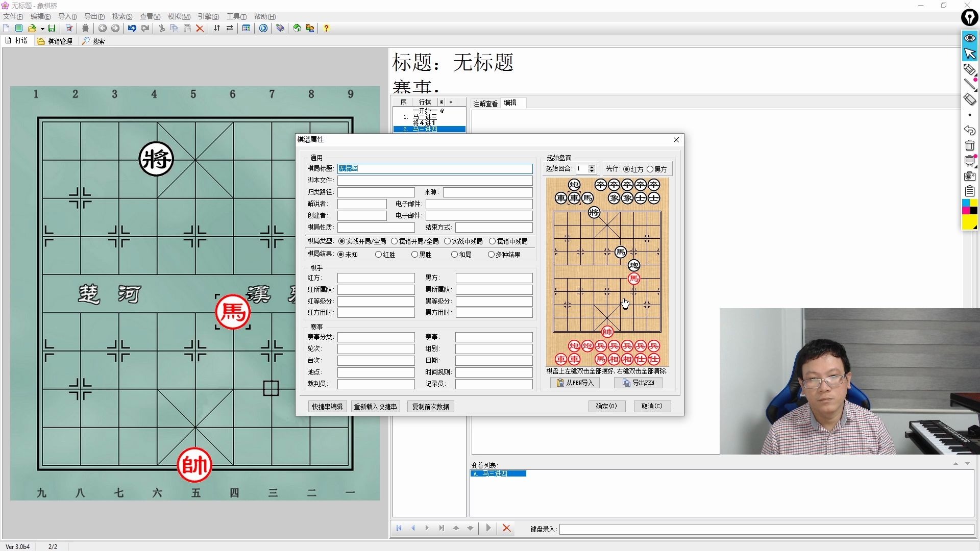Viewport: 980px width, 551px height.
Task: Select 红方 first-move radio button
Action: point(633,169)
